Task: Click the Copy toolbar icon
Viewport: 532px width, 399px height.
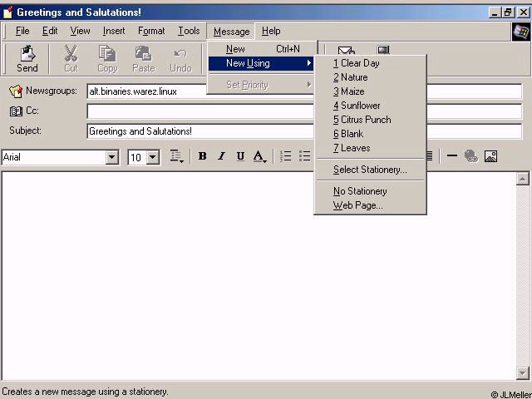Action: (x=107, y=53)
